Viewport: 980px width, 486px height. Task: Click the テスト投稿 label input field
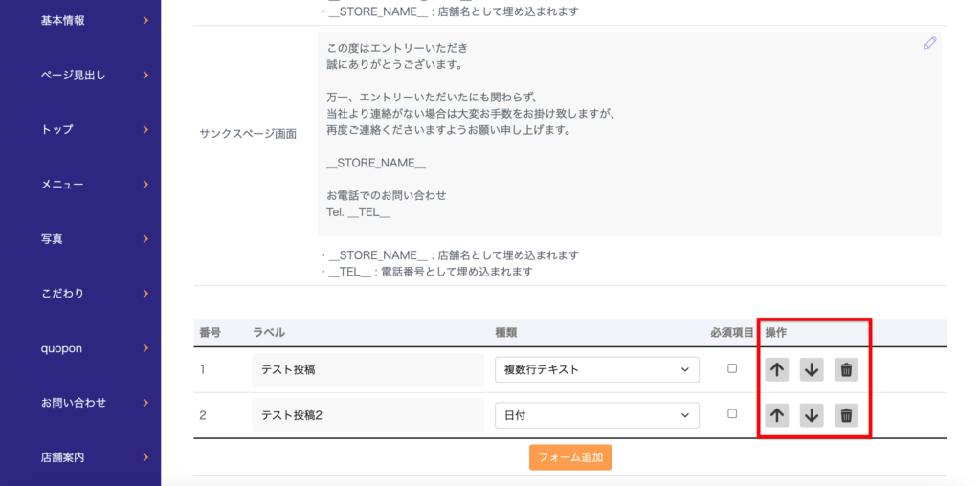click(367, 369)
